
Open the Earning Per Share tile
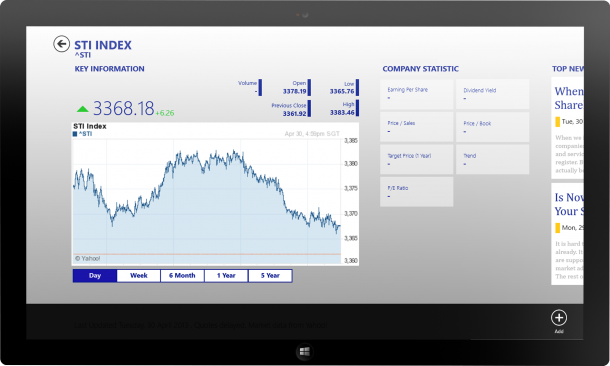(x=417, y=94)
